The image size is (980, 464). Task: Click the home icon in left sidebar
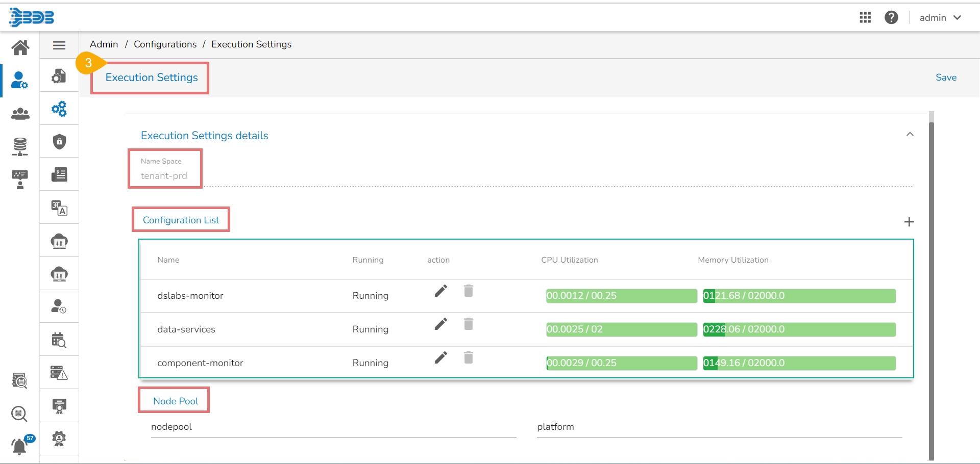coord(20,47)
